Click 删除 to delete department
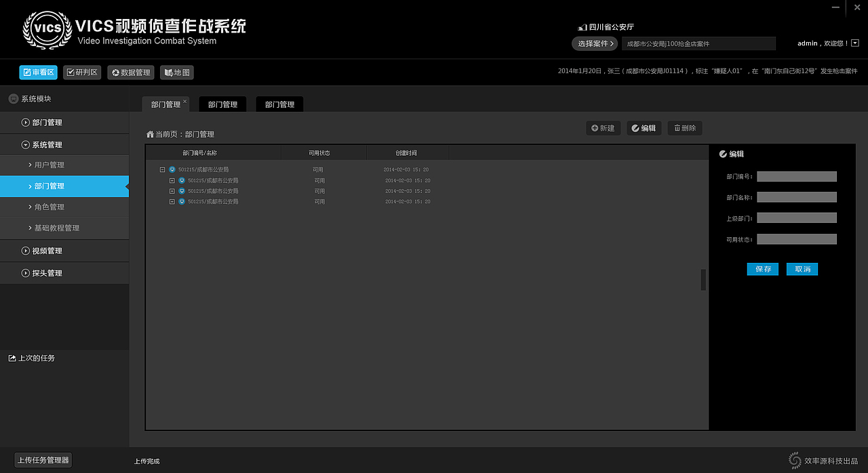 (685, 128)
